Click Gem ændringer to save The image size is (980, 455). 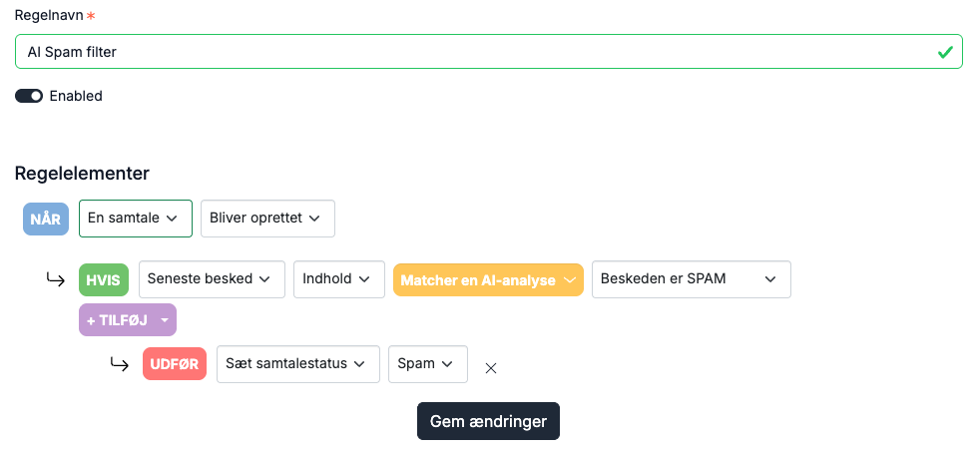(x=488, y=421)
